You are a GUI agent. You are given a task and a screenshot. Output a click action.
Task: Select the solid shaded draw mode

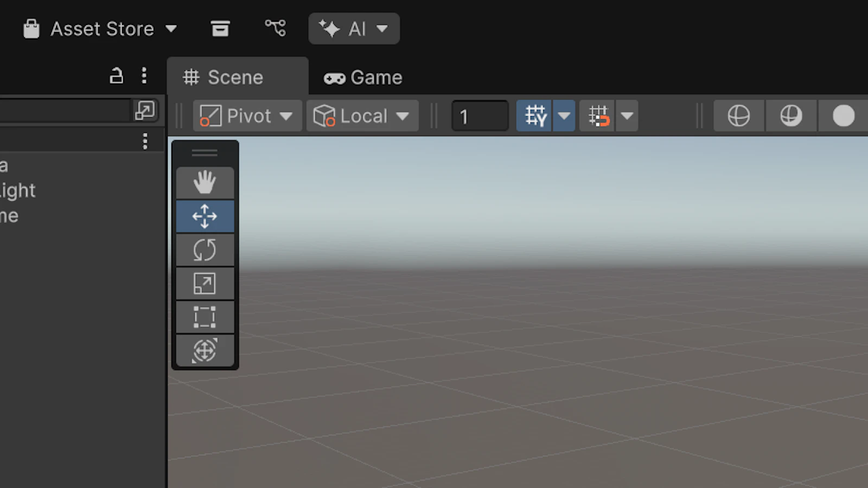(x=843, y=115)
